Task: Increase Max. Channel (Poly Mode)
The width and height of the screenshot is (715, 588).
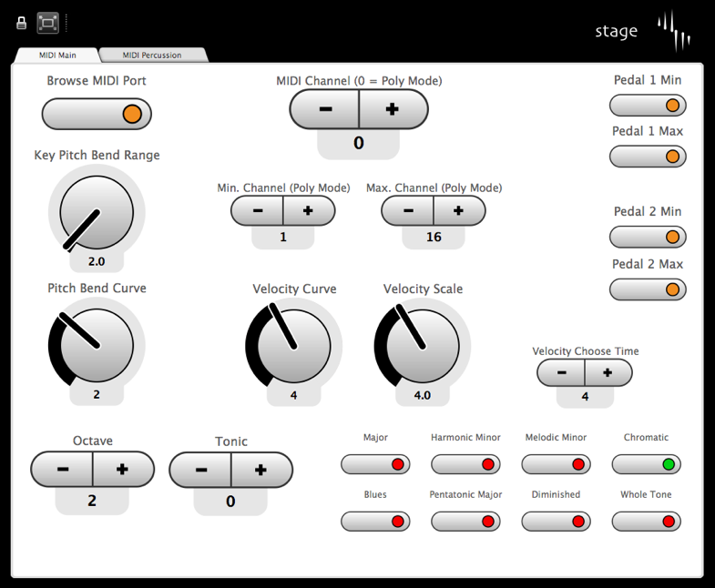Action: [x=459, y=210]
